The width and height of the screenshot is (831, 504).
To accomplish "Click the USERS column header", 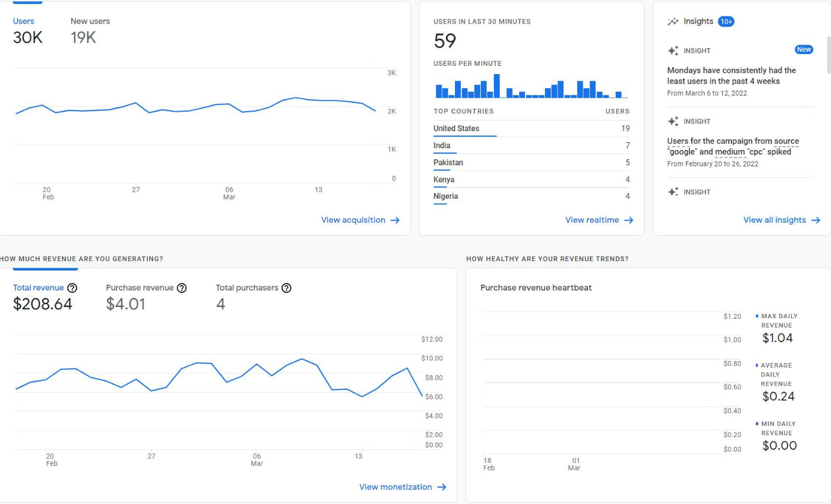I will (617, 111).
